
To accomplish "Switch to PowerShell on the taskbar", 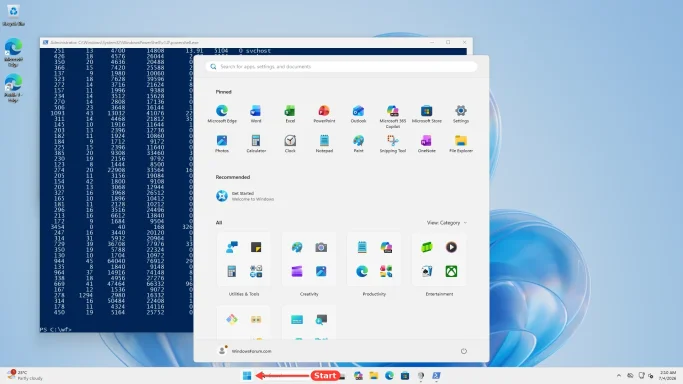I will point(436,375).
